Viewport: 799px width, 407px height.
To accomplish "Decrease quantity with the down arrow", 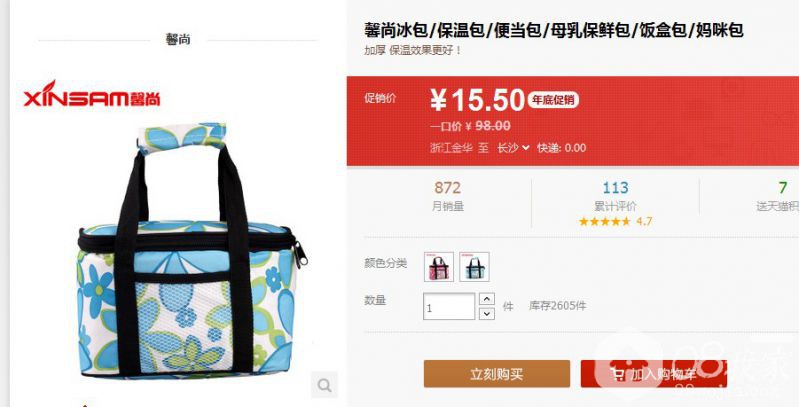I will [x=487, y=313].
